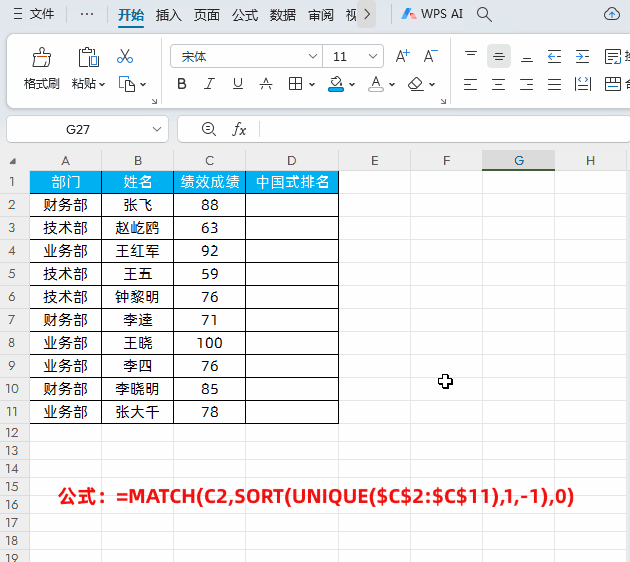Open the more options ellipsis menu
This screenshot has width=630, height=562.
click(x=87, y=14)
